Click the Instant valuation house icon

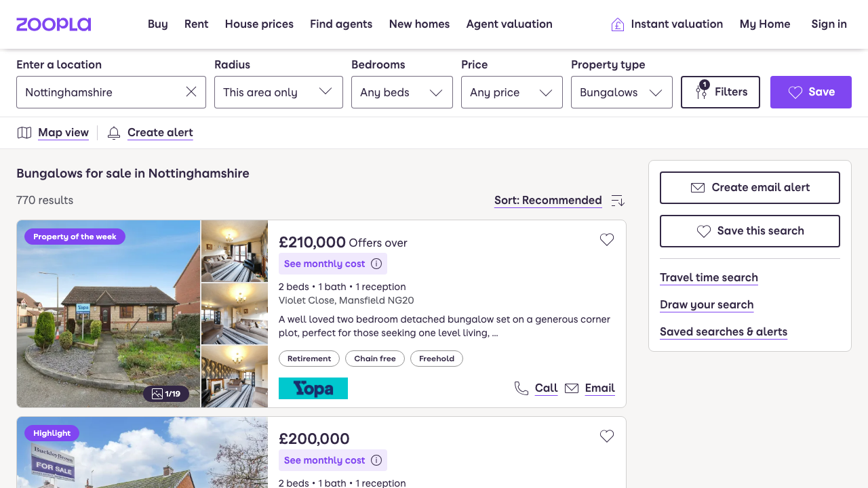click(617, 24)
